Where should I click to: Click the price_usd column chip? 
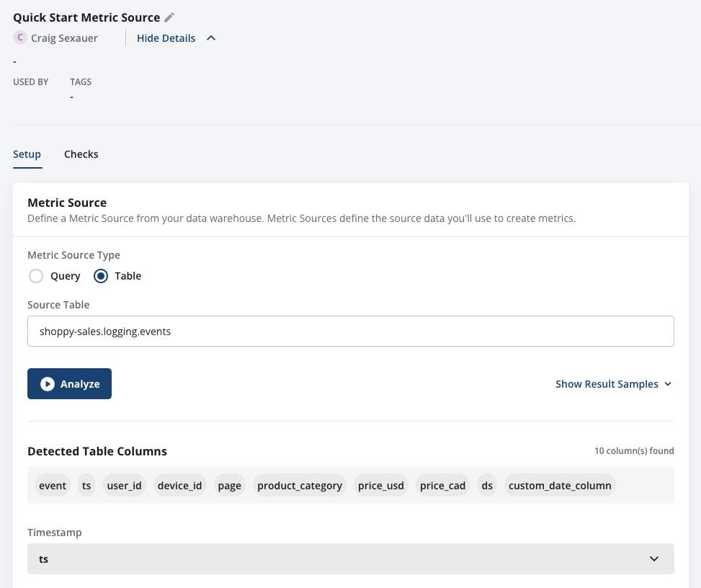(x=380, y=485)
